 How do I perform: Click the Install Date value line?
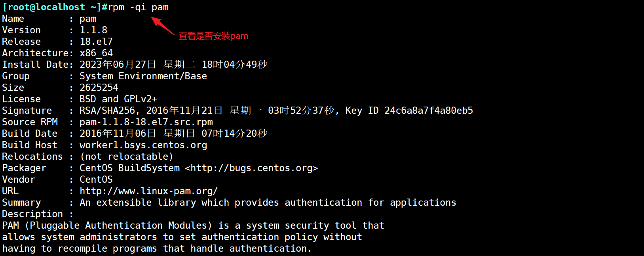click(x=173, y=65)
